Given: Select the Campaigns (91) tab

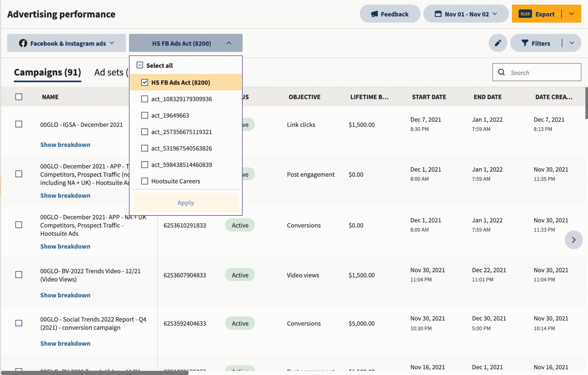Looking at the screenshot, I should (47, 72).
